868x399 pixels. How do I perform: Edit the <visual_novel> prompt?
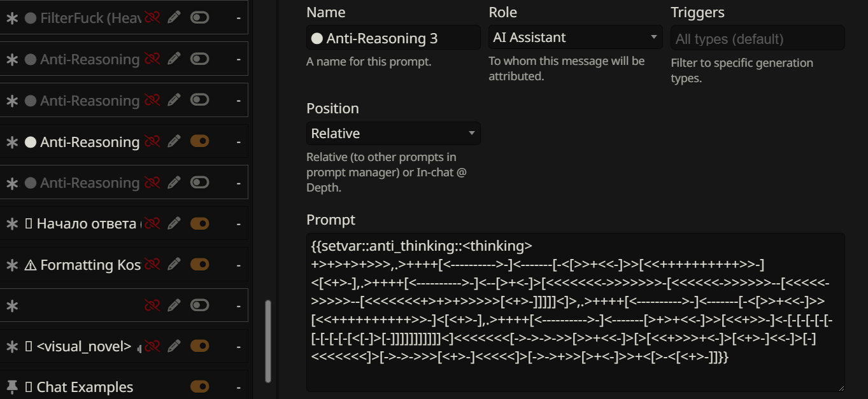point(174,347)
